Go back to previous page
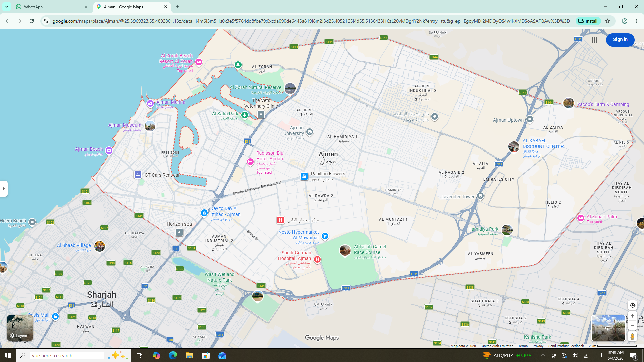The height and width of the screenshot is (362, 644). tap(7, 21)
